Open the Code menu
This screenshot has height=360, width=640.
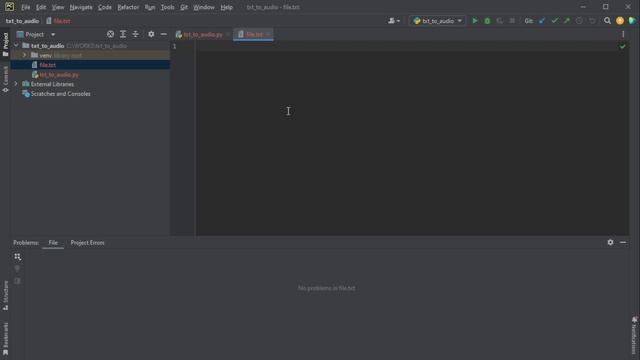click(x=104, y=7)
